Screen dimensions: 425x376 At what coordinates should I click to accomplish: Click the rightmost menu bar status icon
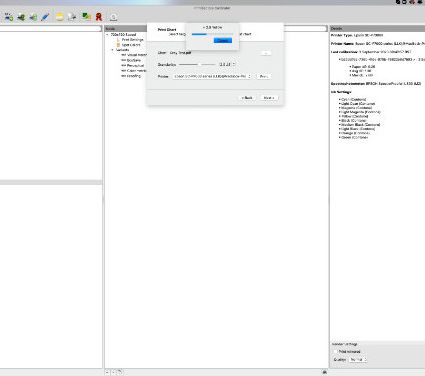tap(419, 2)
